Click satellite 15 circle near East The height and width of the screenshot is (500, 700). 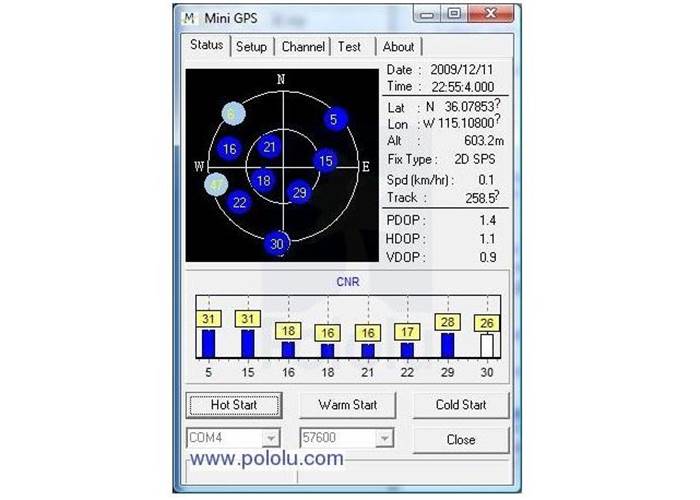[325, 160]
